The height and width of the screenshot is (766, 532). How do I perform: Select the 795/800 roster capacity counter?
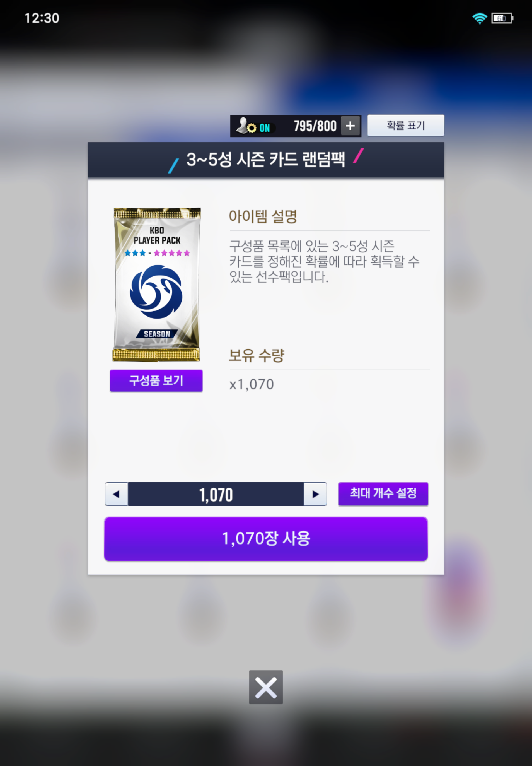[315, 126]
